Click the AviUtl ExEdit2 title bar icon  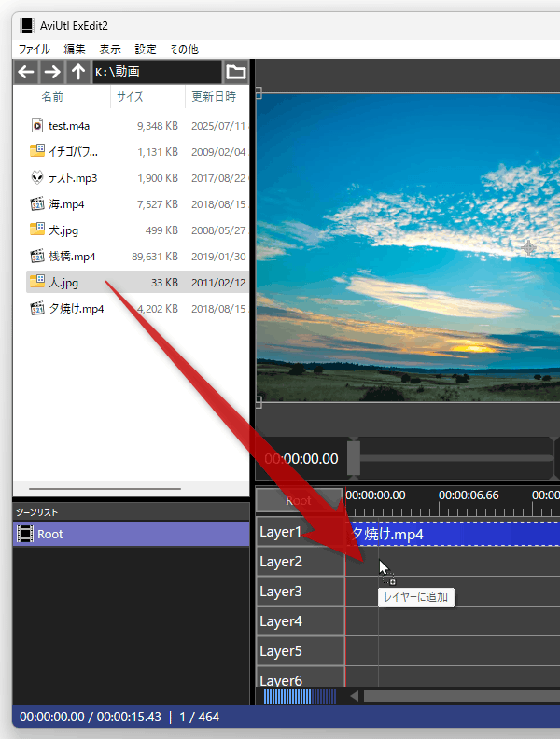tap(27, 25)
